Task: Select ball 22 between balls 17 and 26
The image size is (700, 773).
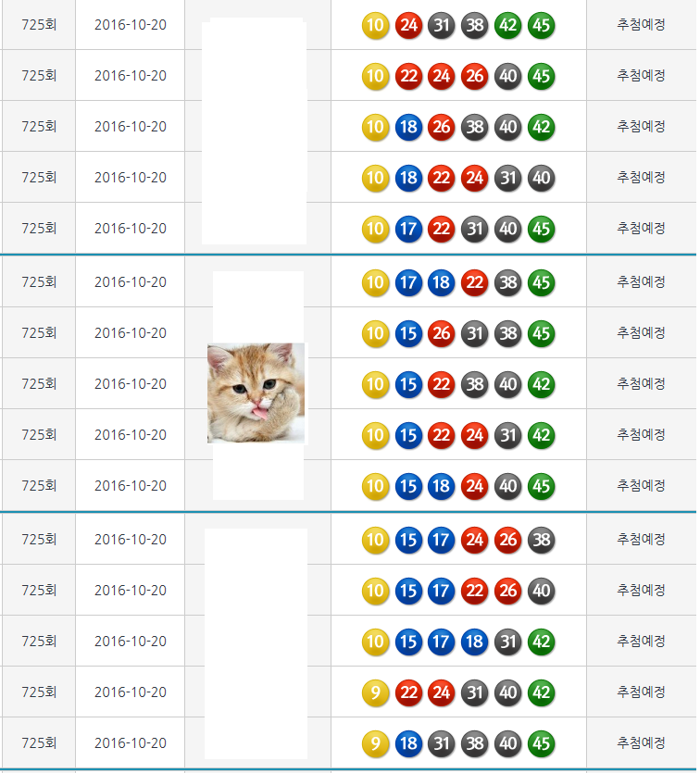Action: [x=475, y=591]
